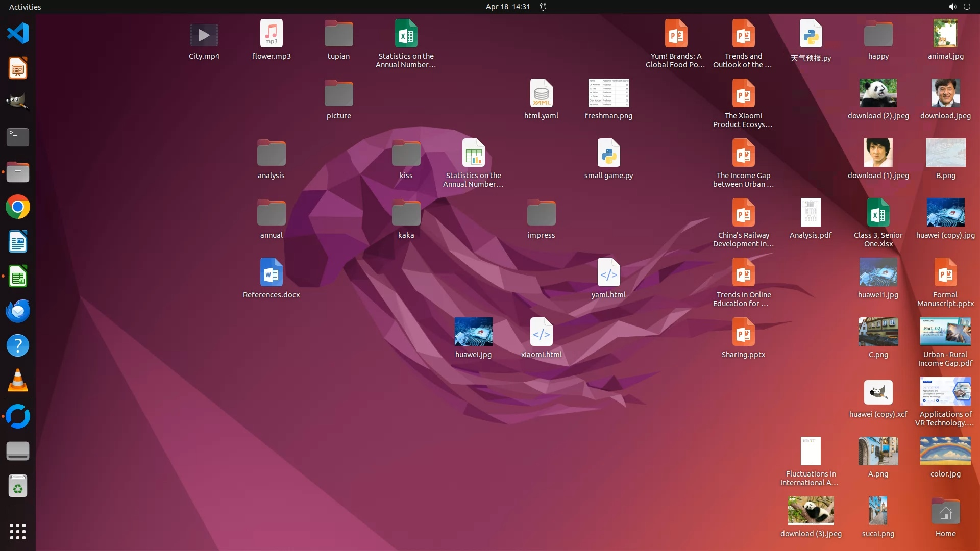Open LibreOffice Writer from the dock
The width and height of the screenshot is (980, 551).
18,242
